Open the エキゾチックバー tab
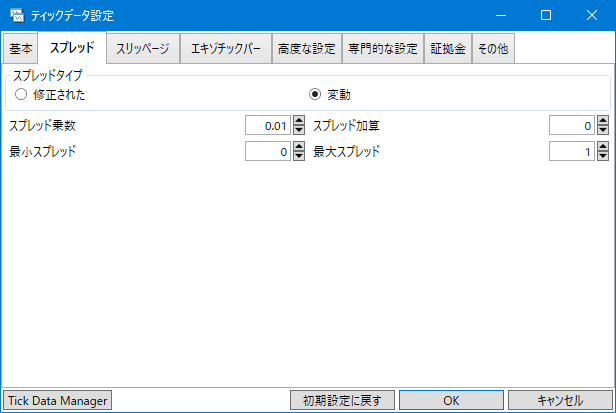 click(x=226, y=49)
